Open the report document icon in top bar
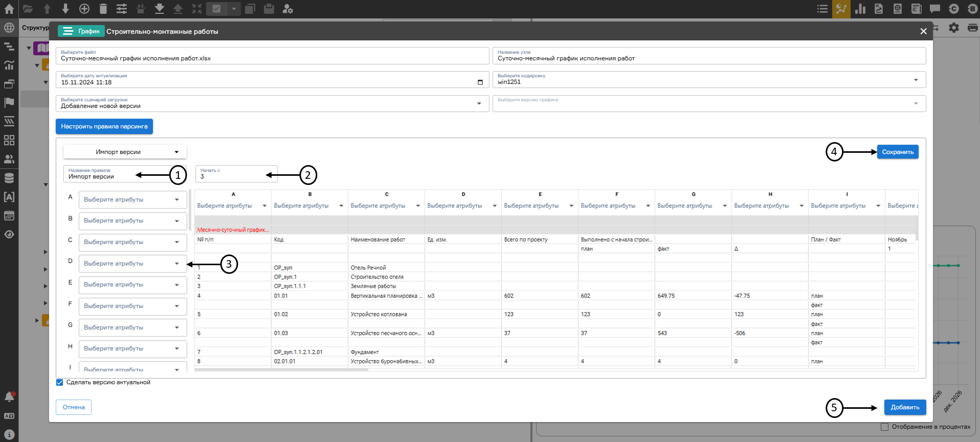Viewport: 980px width, 442px height. (879, 9)
